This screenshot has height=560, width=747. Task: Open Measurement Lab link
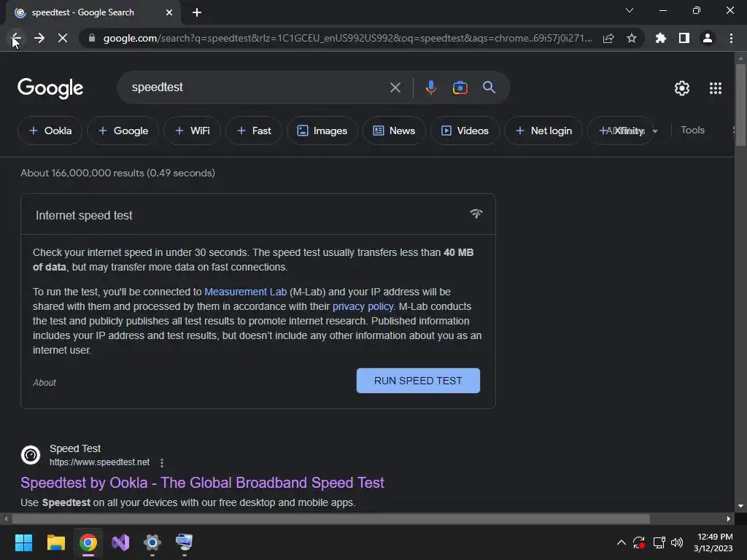click(245, 292)
